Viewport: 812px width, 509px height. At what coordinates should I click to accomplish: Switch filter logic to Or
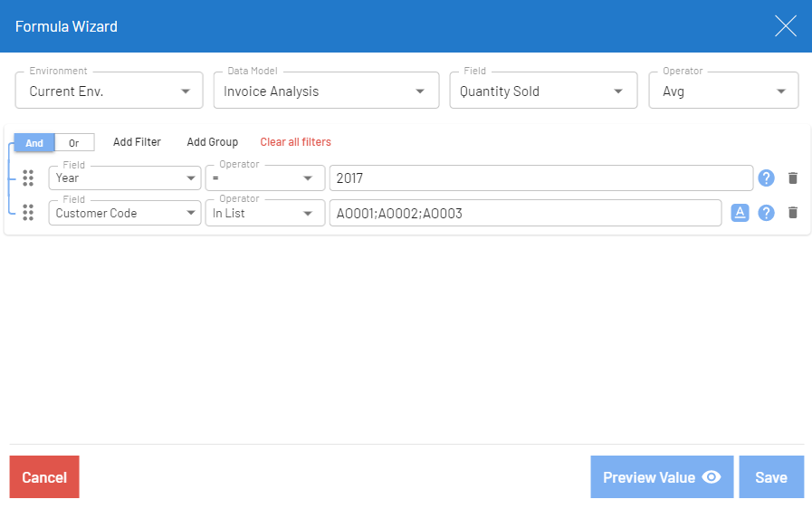(74, 143)
